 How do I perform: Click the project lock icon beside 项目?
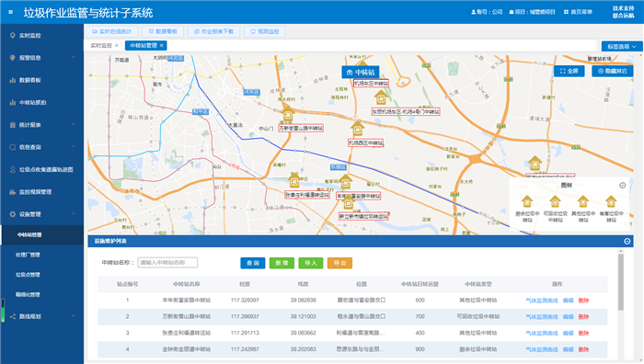pos(512,12)
